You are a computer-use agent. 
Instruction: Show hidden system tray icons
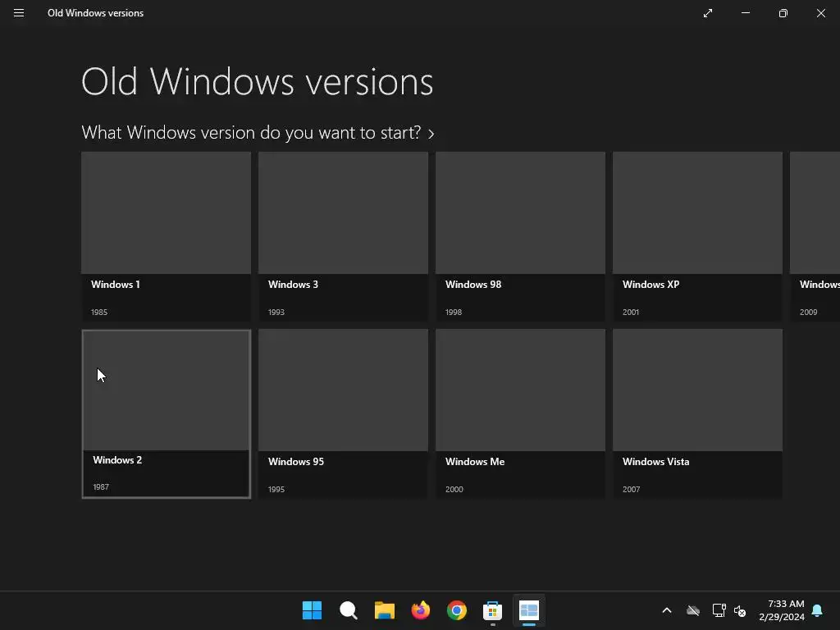667,610
